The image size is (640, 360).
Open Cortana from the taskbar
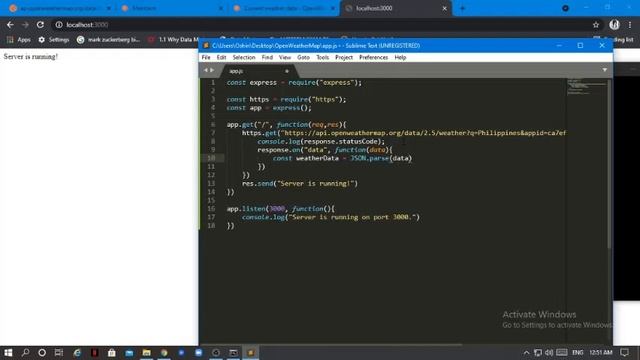(x=42, y=352)
